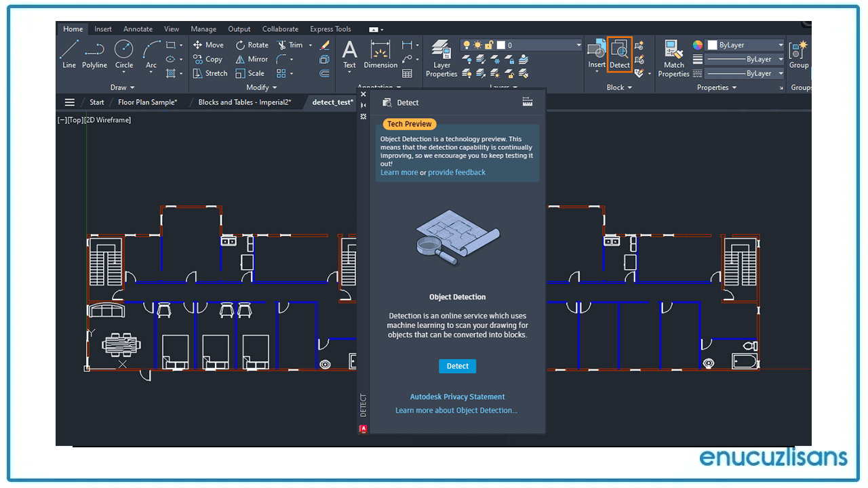
Task: Select the Line tool
Action: 69,54
